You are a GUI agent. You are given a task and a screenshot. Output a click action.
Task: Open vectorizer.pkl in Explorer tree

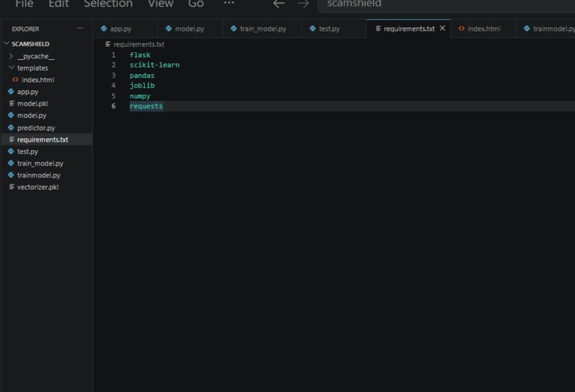pos(46,187)
